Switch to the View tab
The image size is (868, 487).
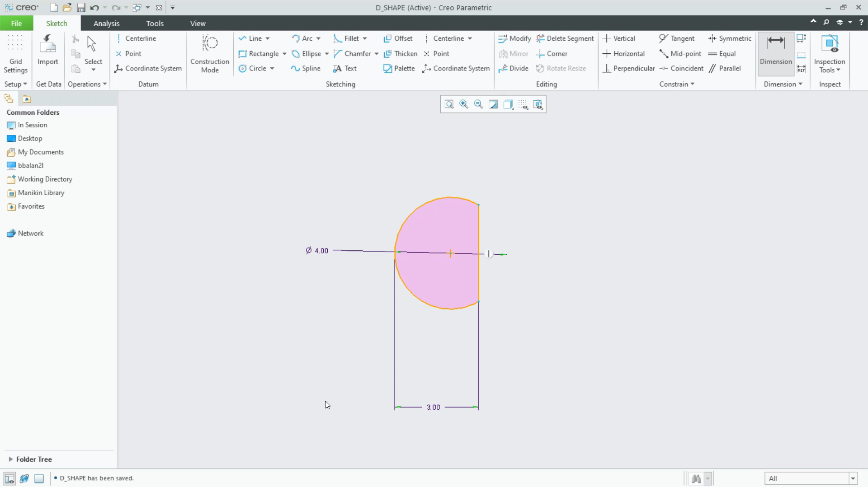(x=198, y=23)
